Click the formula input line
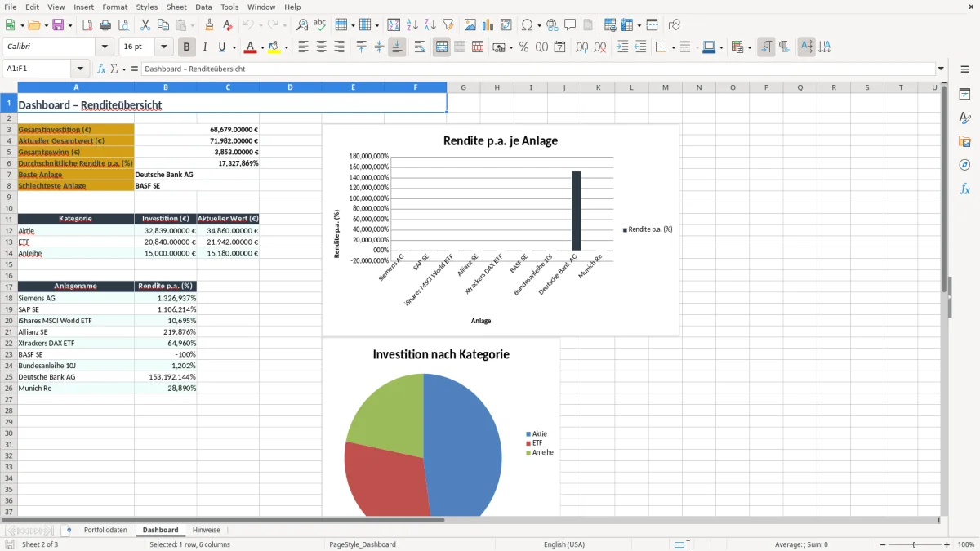The width and height of the screenshot is (980, 551). (537, 69)
